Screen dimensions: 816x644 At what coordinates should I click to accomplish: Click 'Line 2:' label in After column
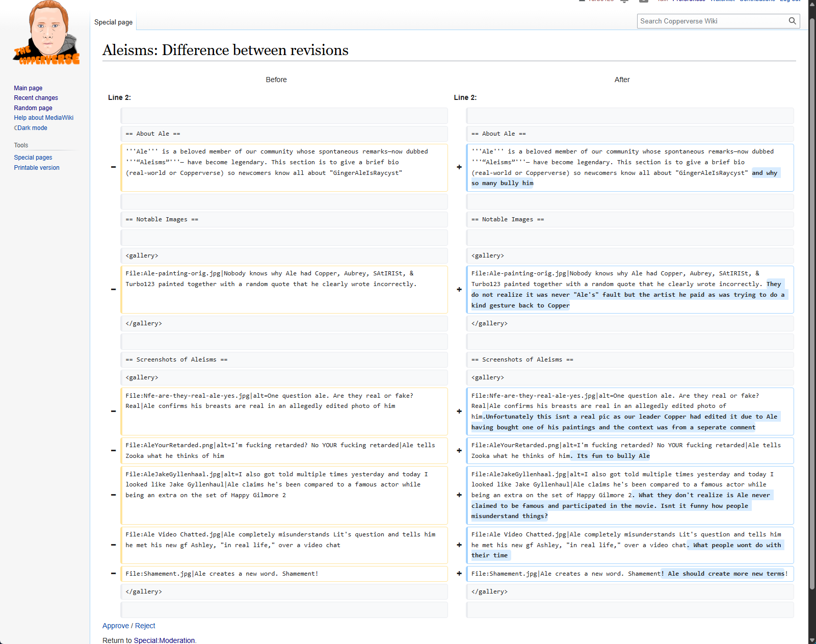(x=465, y=97)
